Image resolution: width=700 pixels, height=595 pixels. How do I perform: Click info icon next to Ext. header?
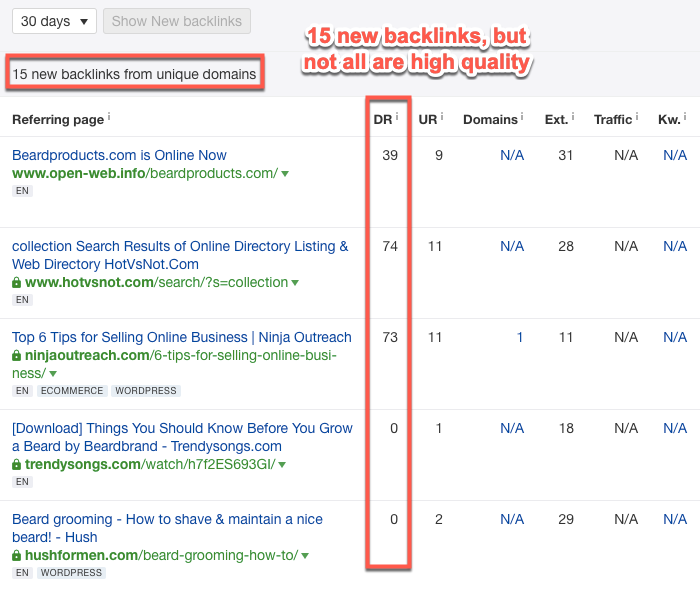coord(573,116)
